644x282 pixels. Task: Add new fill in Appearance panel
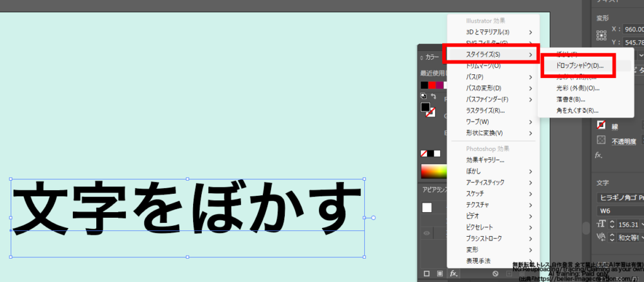coord(440,273)
